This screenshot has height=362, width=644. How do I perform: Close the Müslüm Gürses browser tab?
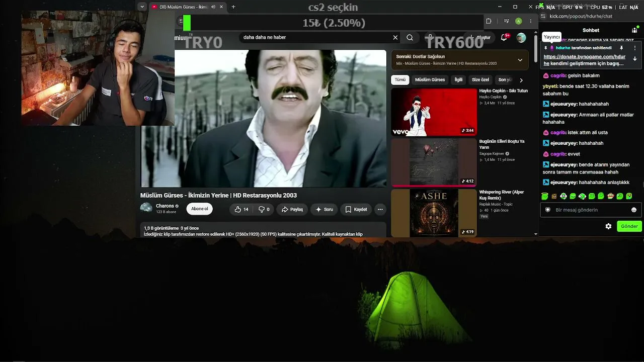point(221,7)
